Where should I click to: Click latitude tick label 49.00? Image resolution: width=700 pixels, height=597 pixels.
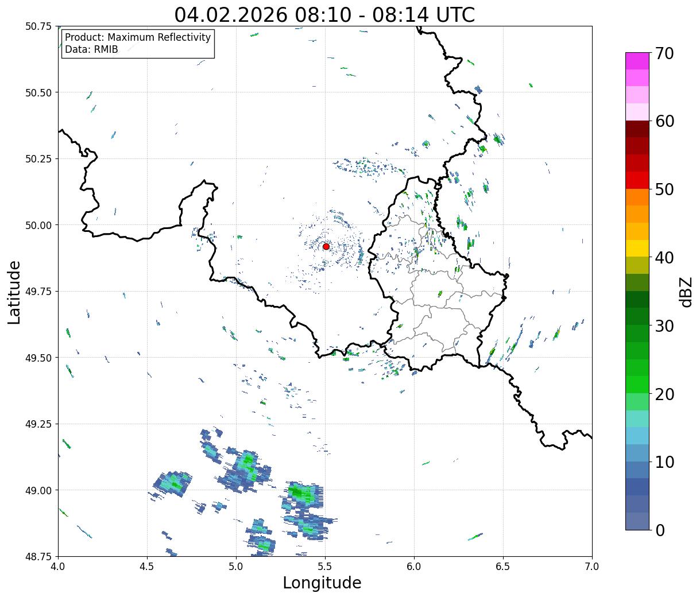(39, 490)
